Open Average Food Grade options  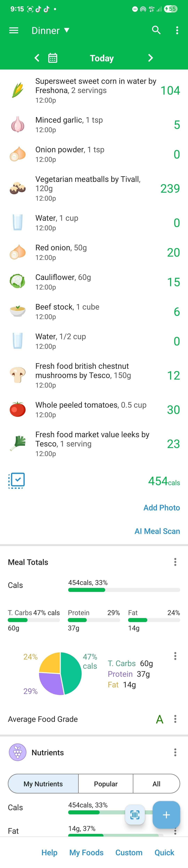pos(175,719)
